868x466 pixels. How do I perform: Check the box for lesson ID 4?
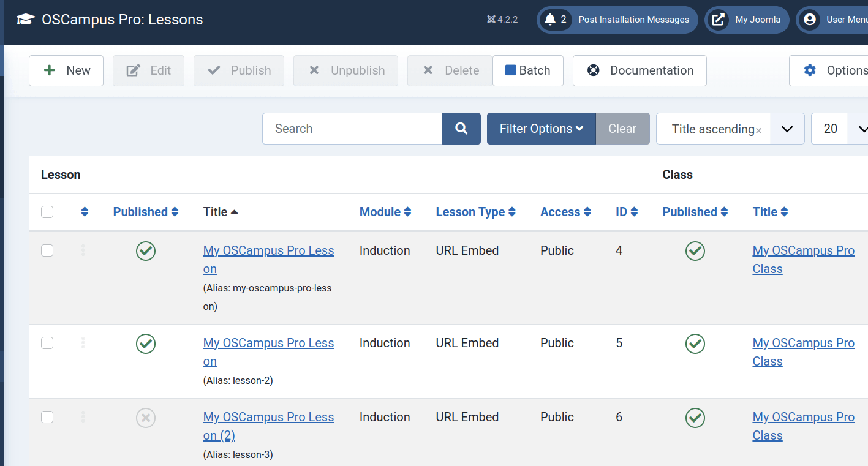47,250
